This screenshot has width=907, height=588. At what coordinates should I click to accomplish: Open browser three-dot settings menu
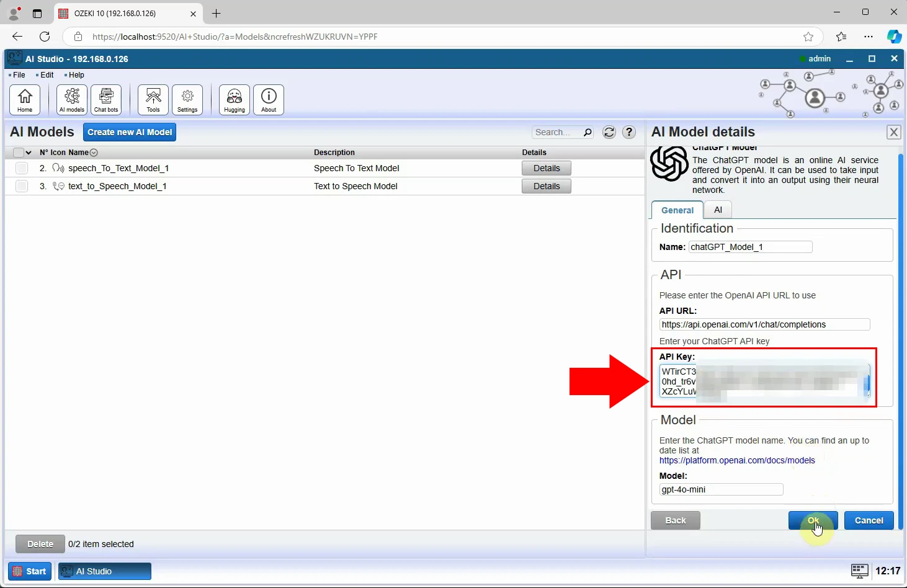[x=869, y=37]
